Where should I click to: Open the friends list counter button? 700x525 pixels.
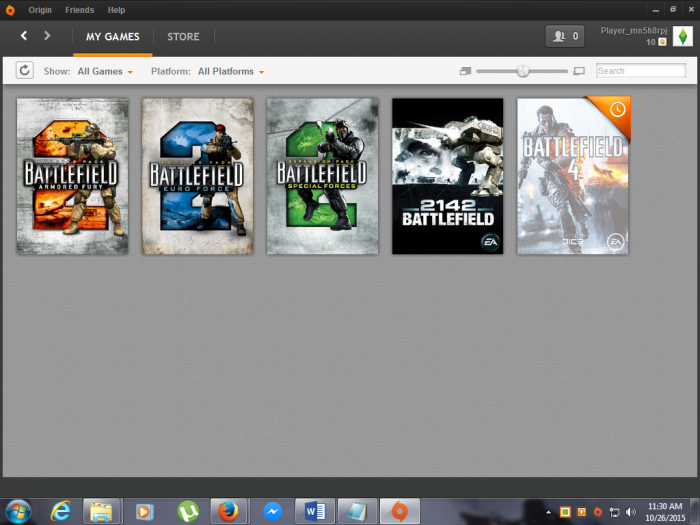click(x=564, y=36)
